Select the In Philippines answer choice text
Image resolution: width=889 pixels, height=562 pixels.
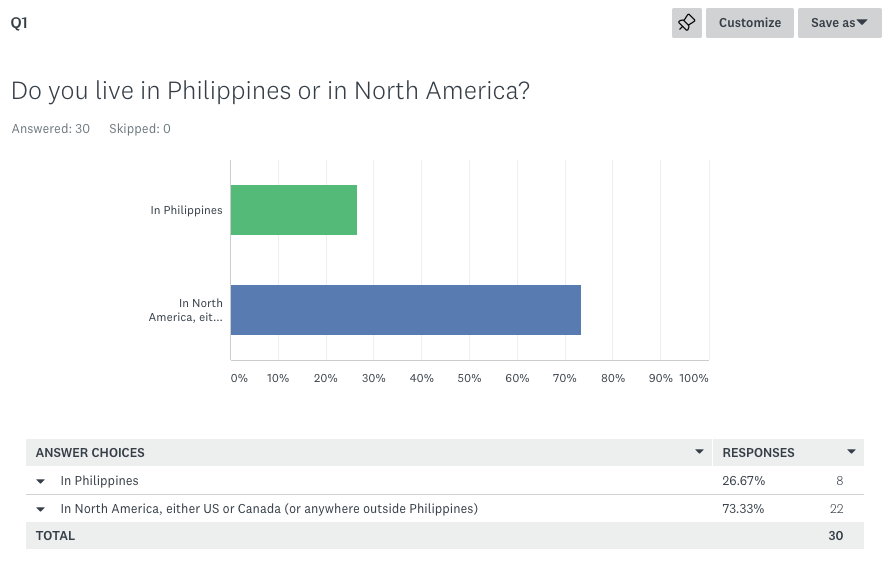(99, 480)
